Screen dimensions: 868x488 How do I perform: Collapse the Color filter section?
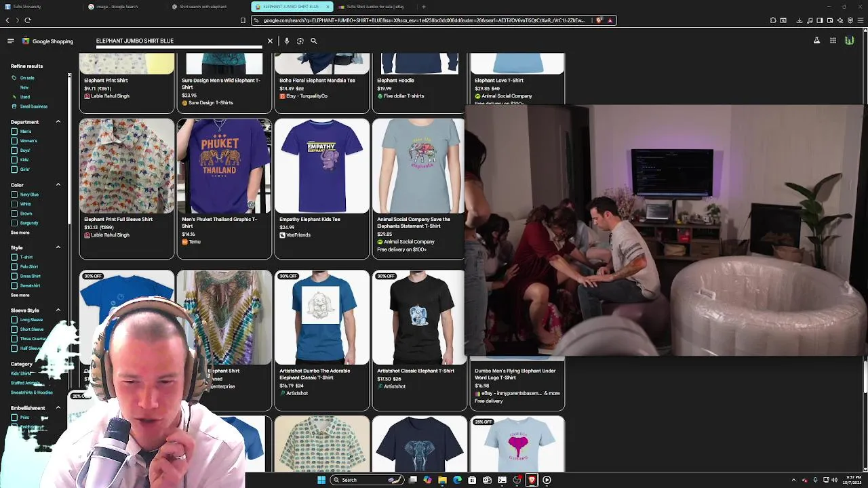click(58, 185)
